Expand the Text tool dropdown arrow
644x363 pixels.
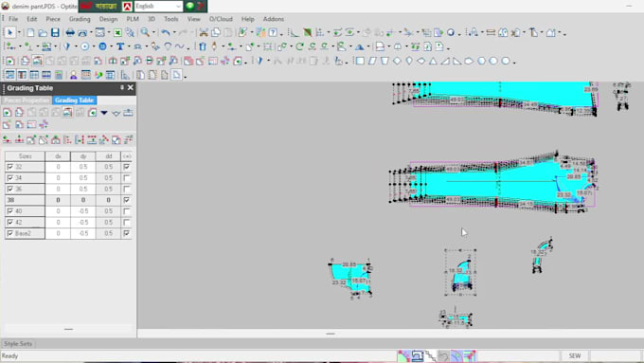click(129, 46)
